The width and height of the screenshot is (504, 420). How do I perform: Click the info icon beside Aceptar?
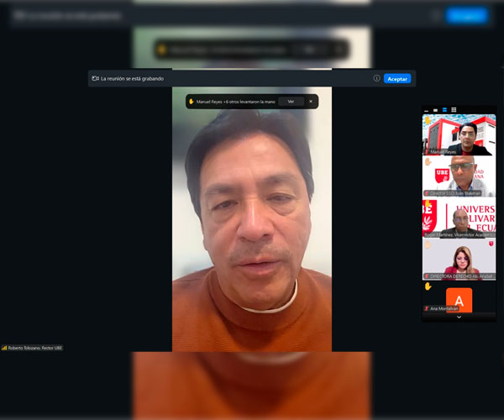pyautogui.click(x=377, y=79)
